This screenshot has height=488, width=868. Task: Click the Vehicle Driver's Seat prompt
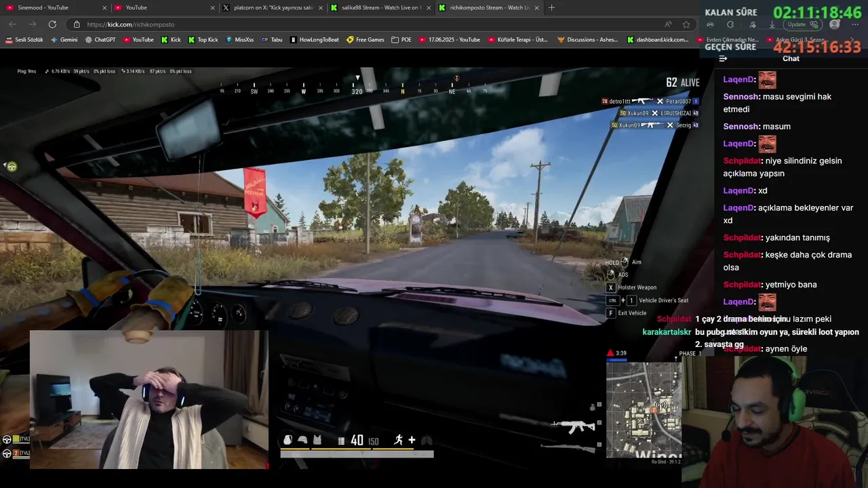pos(648,300)
